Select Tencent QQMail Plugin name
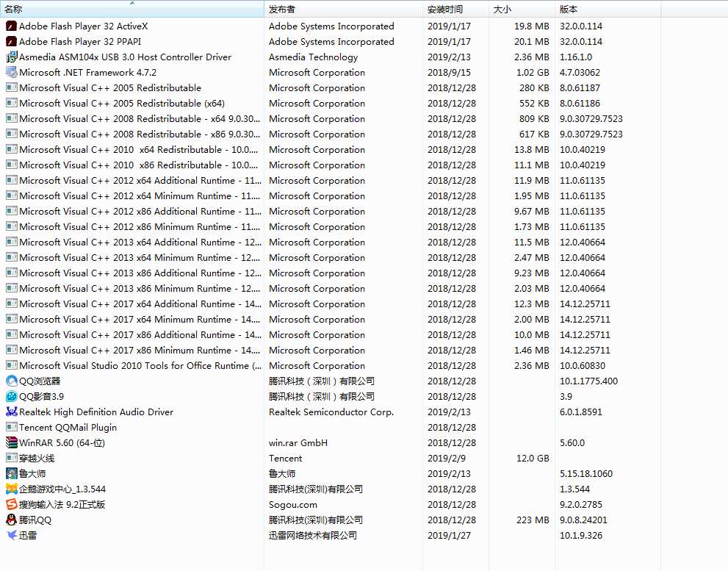 68,428
